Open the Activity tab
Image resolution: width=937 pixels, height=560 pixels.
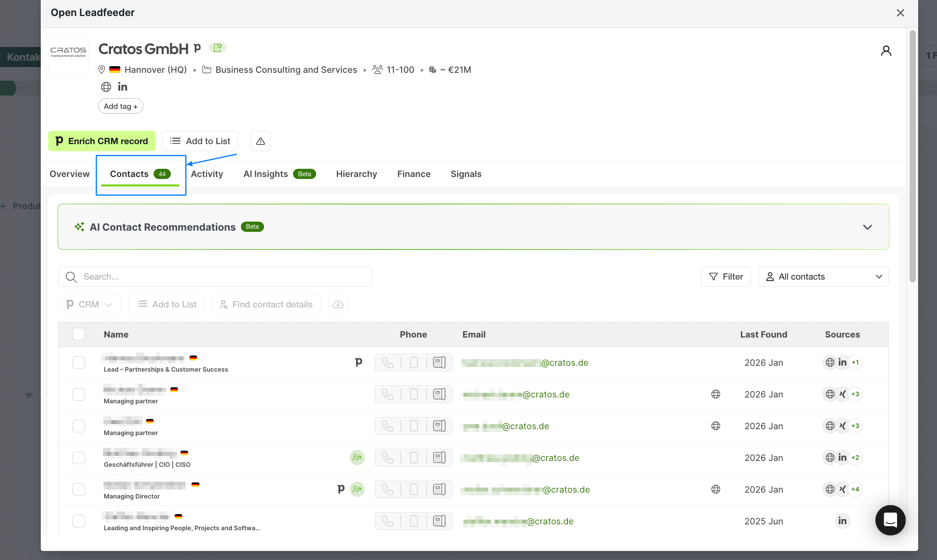207,174
